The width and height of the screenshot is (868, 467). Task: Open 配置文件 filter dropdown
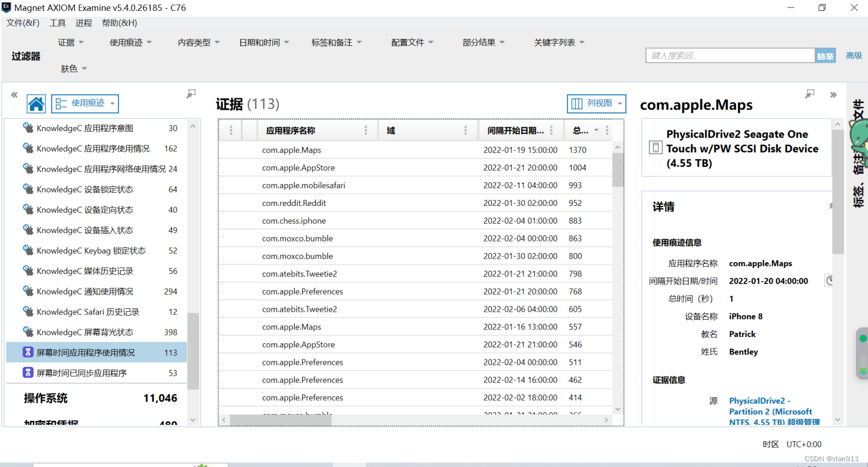click(x=412, y=43)
